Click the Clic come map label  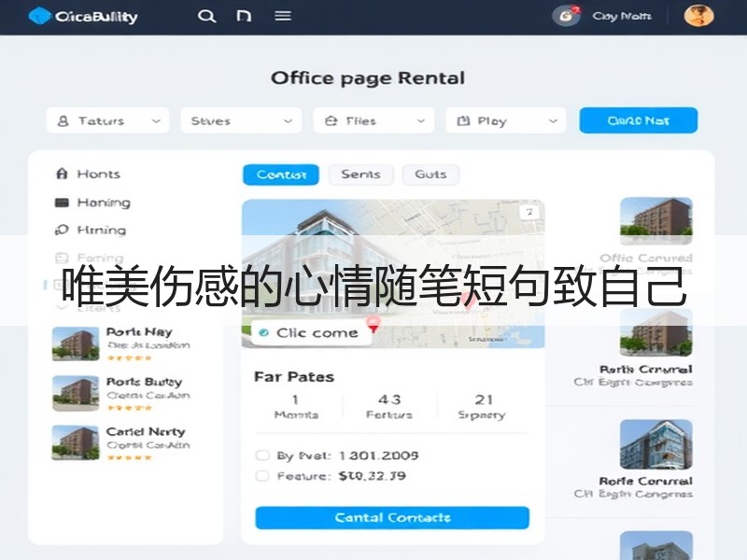311,333
